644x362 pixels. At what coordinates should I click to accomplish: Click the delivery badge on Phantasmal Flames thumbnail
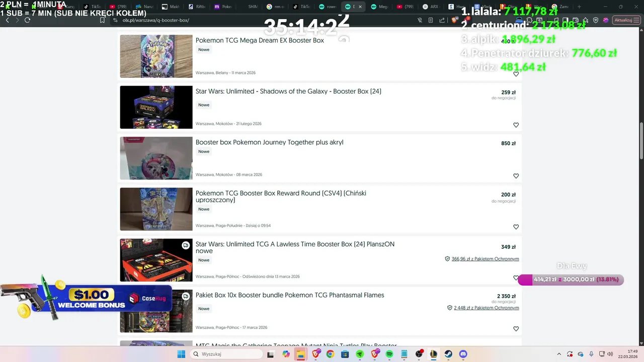[186, 297]
